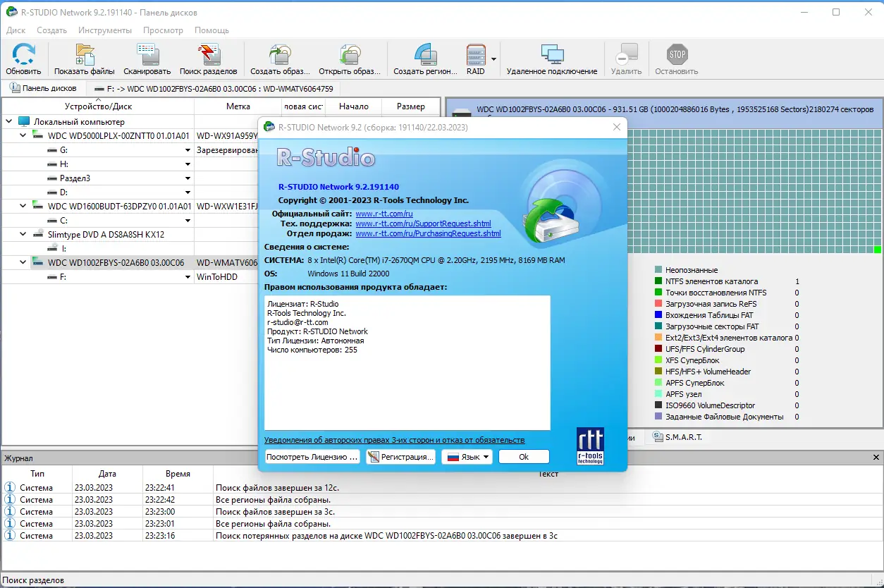
Task: Open the PurchasingRequest.shtml sales link
Action: [x=428, y=233]
